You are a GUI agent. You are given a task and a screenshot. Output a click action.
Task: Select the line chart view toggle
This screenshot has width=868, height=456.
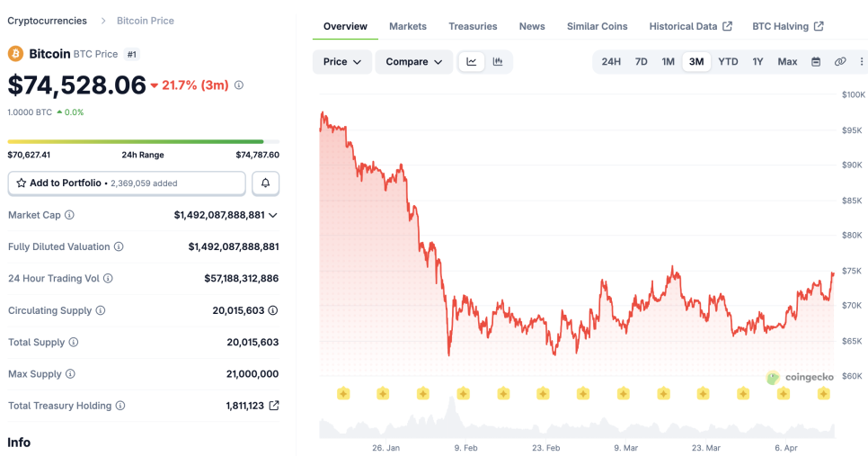pos(472,62)
